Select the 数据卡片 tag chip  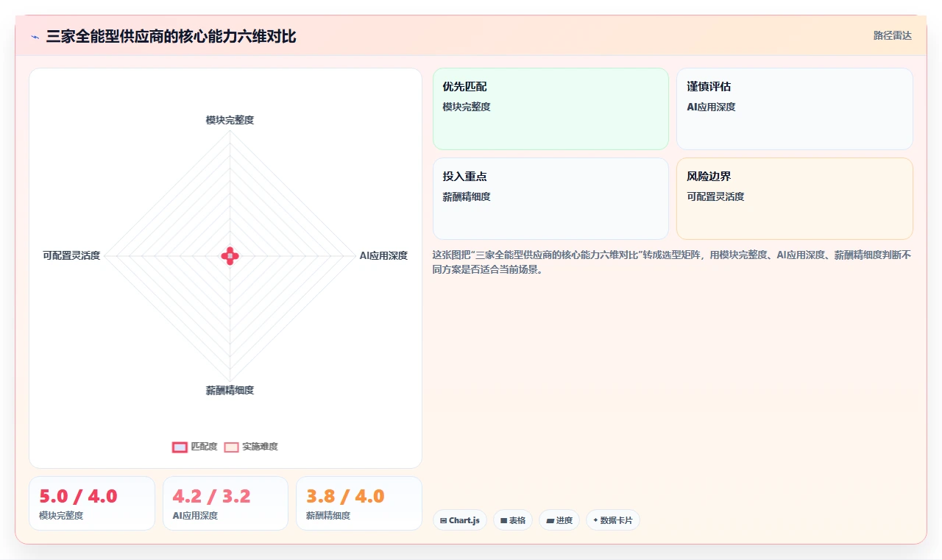(x=613, y=520)
